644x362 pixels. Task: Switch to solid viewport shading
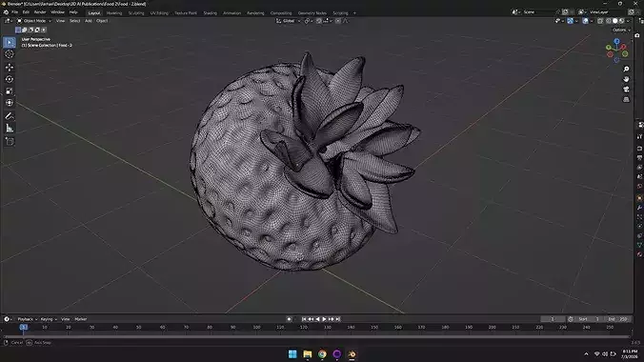pyautogui.click(x=615, y=21)
